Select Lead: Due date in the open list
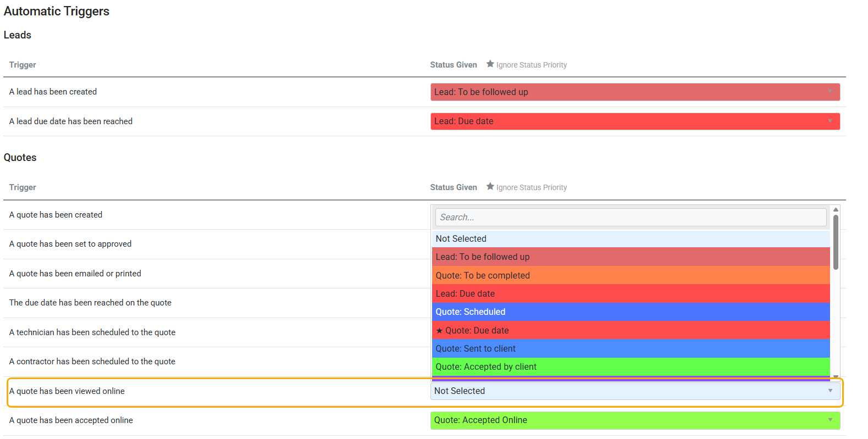Screen dimensions: 868x439 (631, 293)
